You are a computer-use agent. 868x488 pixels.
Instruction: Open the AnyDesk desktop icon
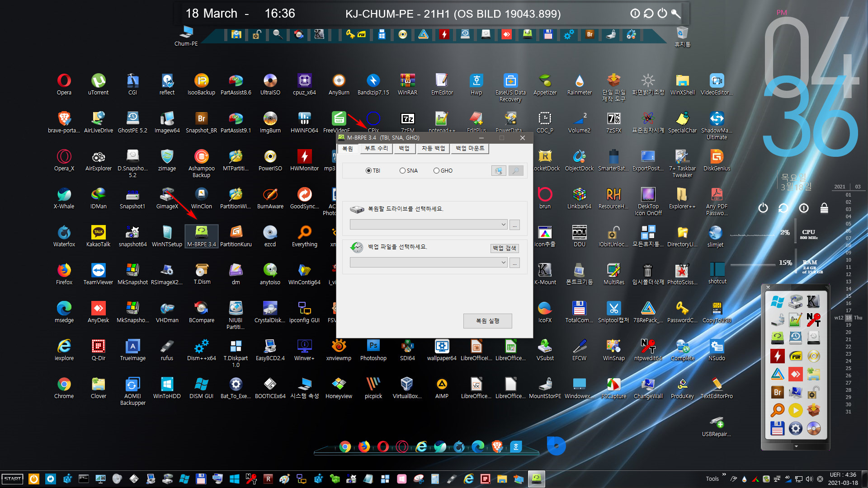[x=99, y=312]
